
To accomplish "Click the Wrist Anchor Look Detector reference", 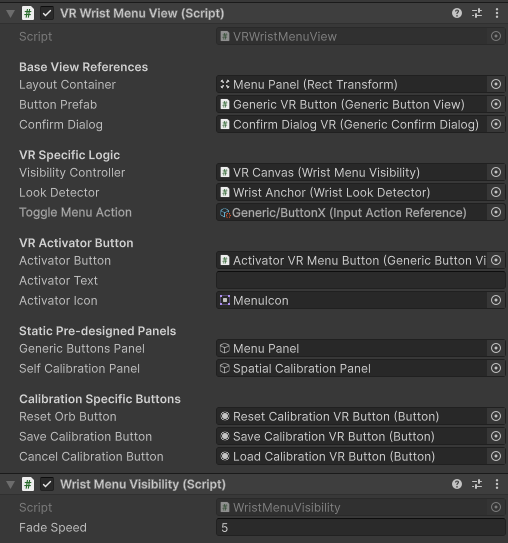I will pyautogui.click(x=351, y=193).
